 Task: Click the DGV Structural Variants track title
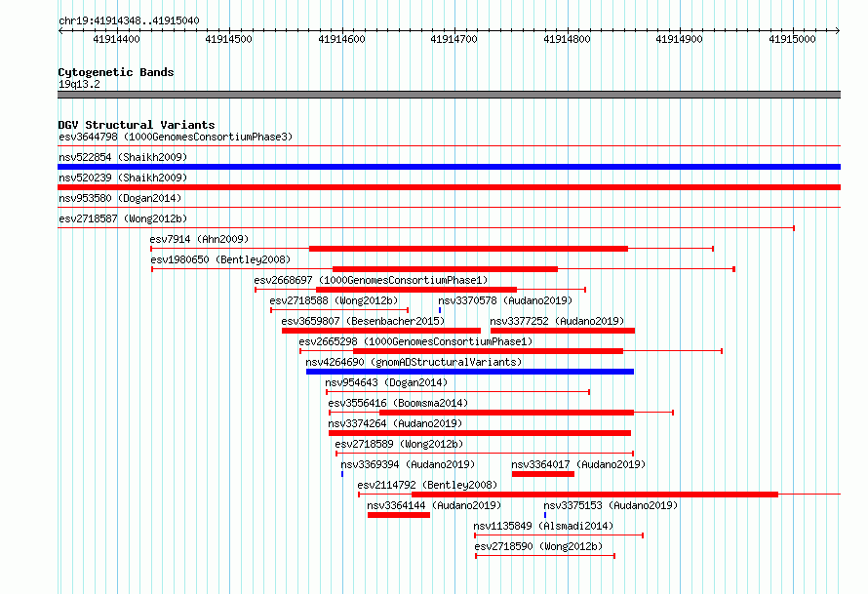pos(137,125)
